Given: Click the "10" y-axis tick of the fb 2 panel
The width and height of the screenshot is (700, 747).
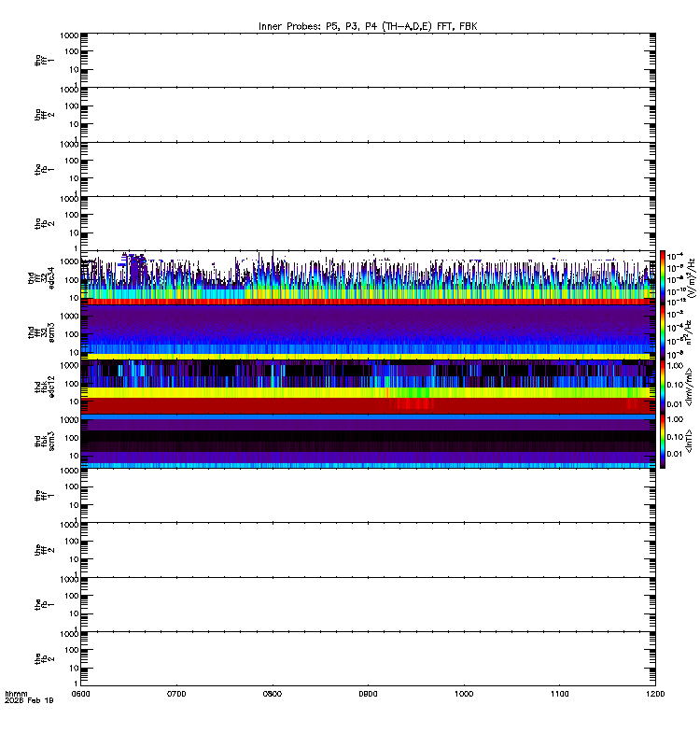Looking at the screenshot, I should coord(75,669).
